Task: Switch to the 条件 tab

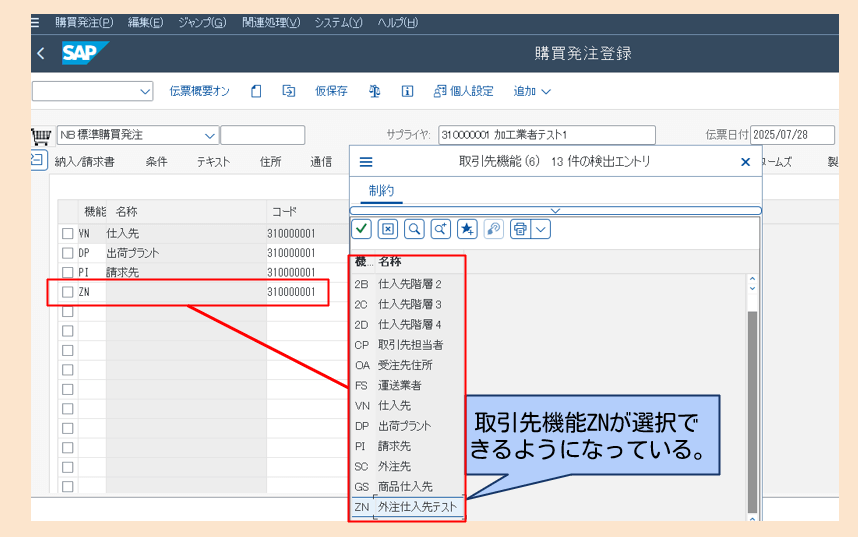Action: pyautogui.click(x=156, y=162)
